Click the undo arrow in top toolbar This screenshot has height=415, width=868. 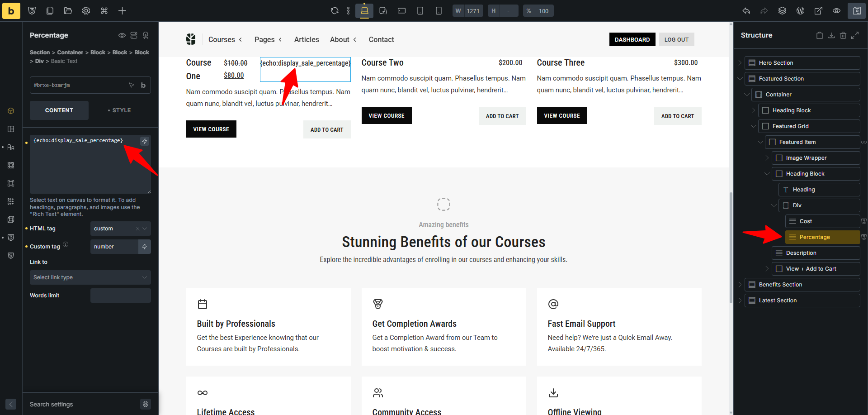pyautogui.click(x=746, y=11)
